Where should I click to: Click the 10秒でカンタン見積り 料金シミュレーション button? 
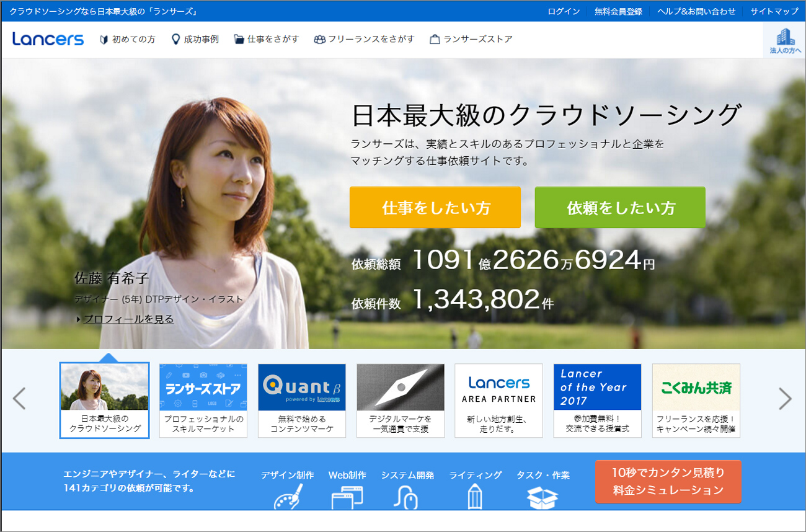668,482
